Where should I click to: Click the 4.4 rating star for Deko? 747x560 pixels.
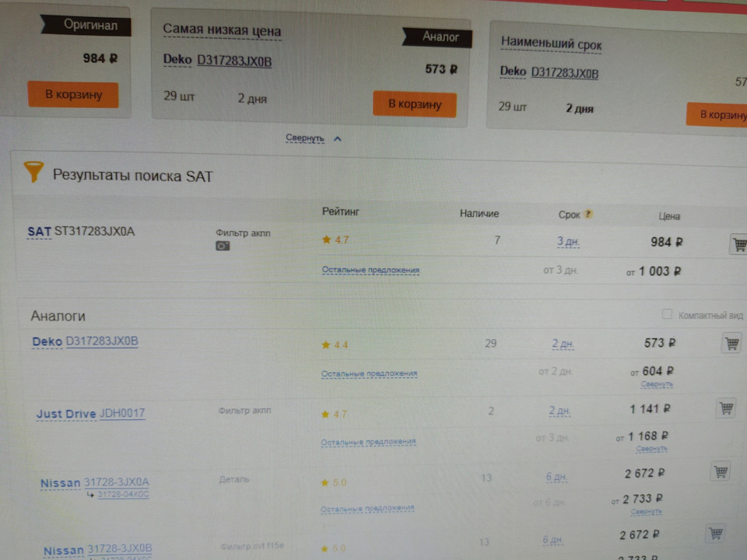click(326, 345)
